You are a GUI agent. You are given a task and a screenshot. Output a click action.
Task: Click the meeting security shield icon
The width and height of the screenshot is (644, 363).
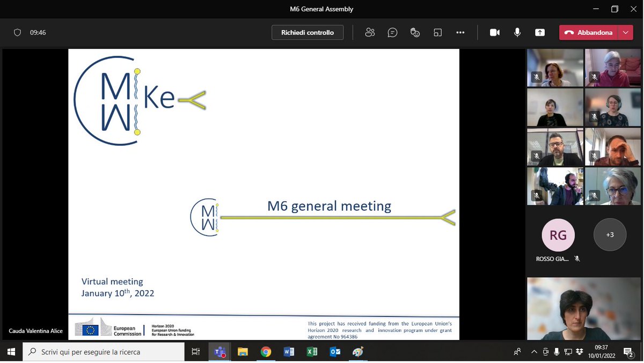[17, 32]
